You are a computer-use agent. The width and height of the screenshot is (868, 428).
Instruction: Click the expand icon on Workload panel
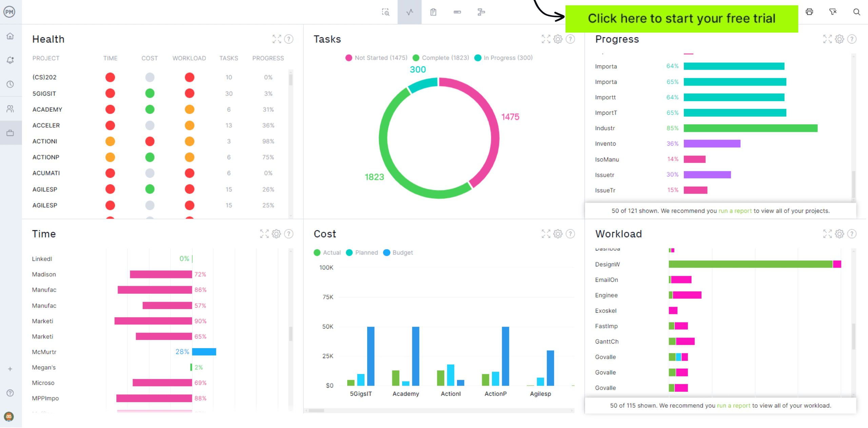click(828, 234)
